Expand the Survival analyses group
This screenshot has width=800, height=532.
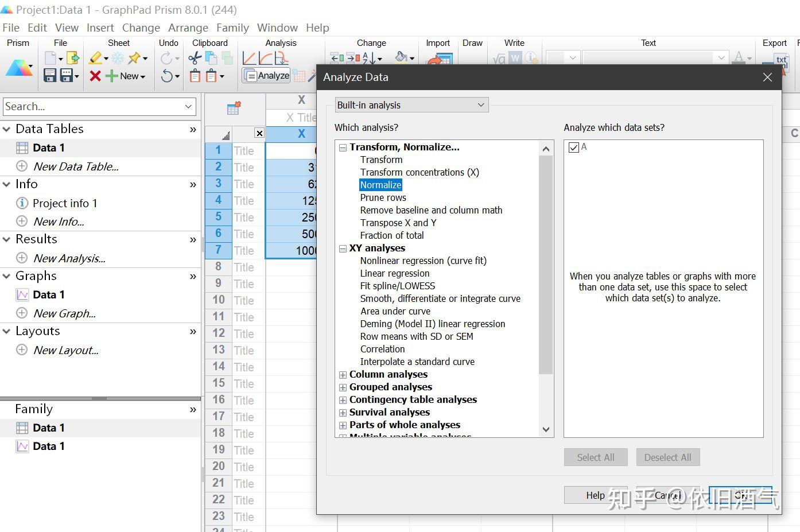click(343, 413)
